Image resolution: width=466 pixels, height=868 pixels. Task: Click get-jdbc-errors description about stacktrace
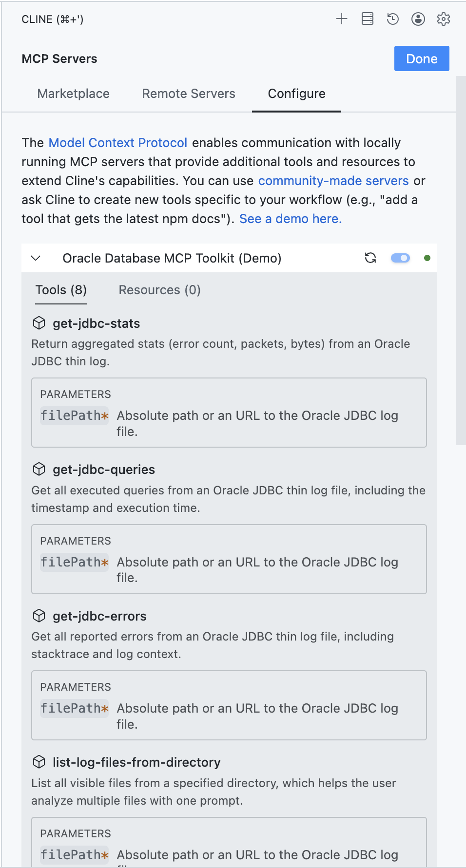(x=213, y=645)
